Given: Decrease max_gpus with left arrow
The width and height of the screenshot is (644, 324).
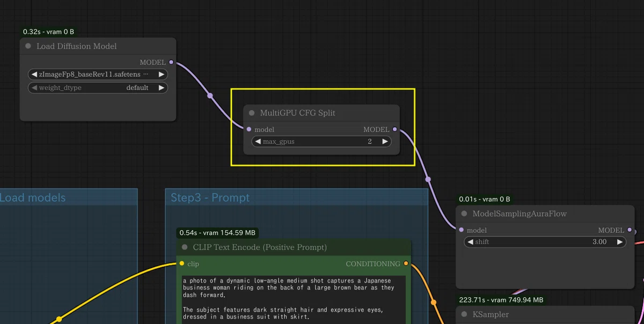Looking at the screenshot, I should (x=258, y=142).
